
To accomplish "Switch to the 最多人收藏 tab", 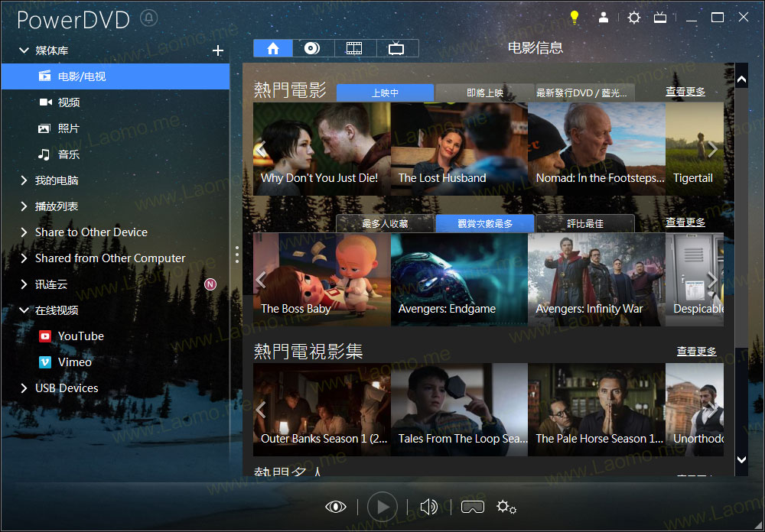I will click(x=385, y=223).
